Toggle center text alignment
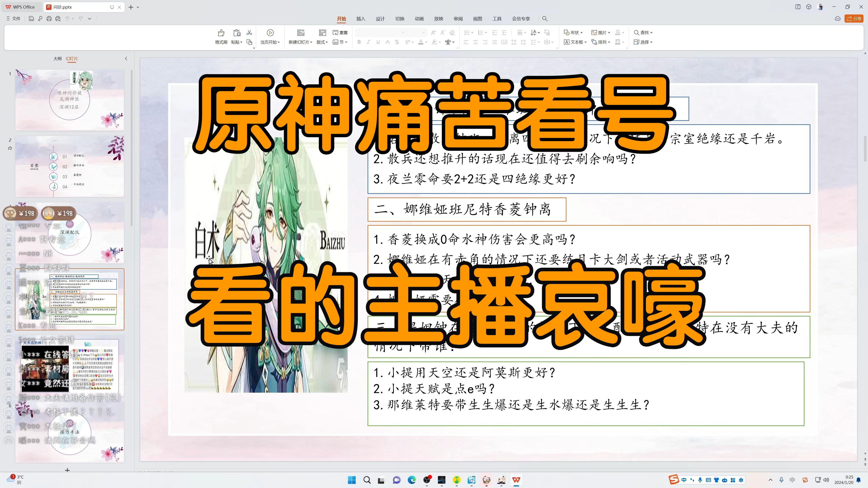Screen dimensions: 868x488 point(476,42)
